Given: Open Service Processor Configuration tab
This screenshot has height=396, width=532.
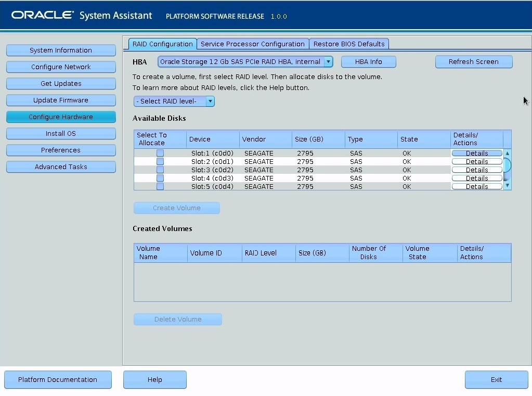Looking at the screenshot, I should (x=252, y=44).
